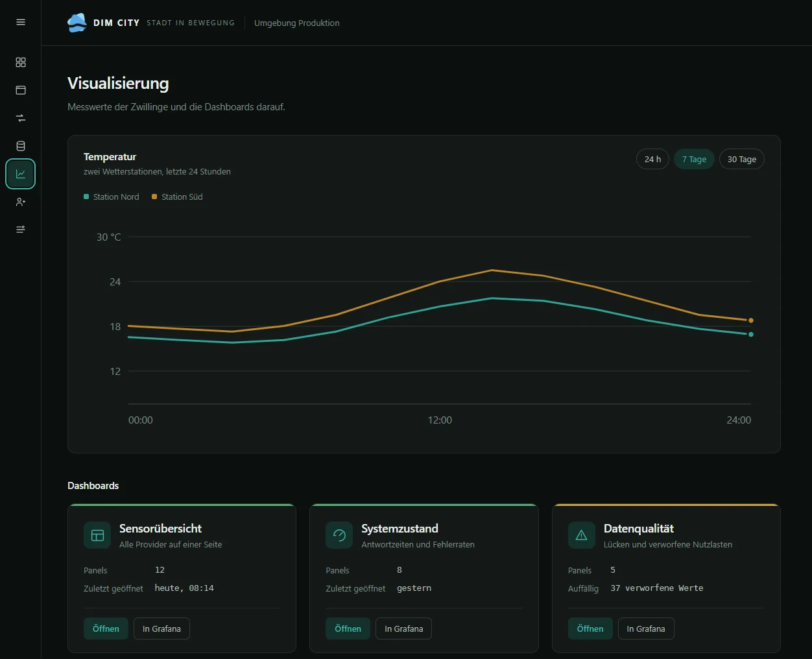Toggle the Station Nord legend entry
The height and width of the screenshot is (659, 812).
[112, 197]
